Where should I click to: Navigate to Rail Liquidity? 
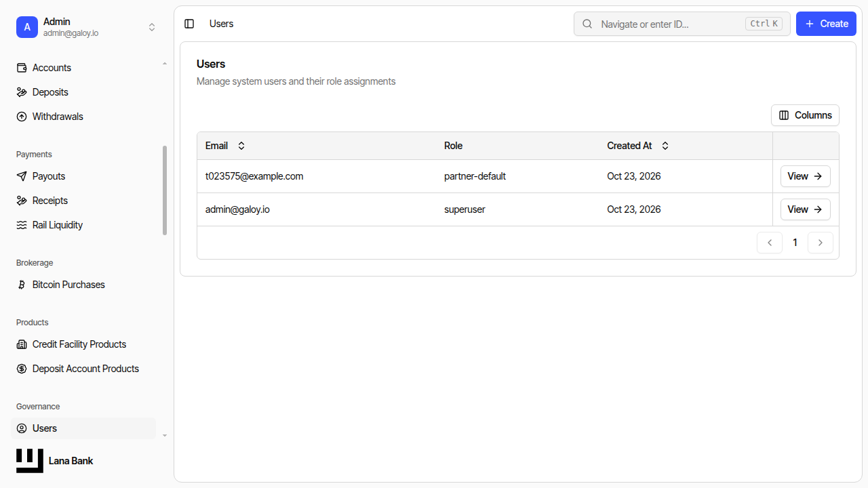pos(83,225)
